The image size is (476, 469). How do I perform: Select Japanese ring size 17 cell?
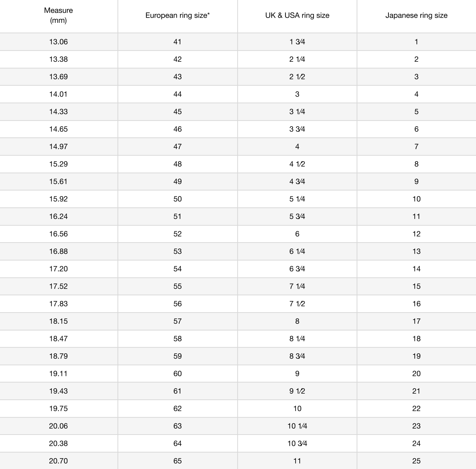(416, 321)
